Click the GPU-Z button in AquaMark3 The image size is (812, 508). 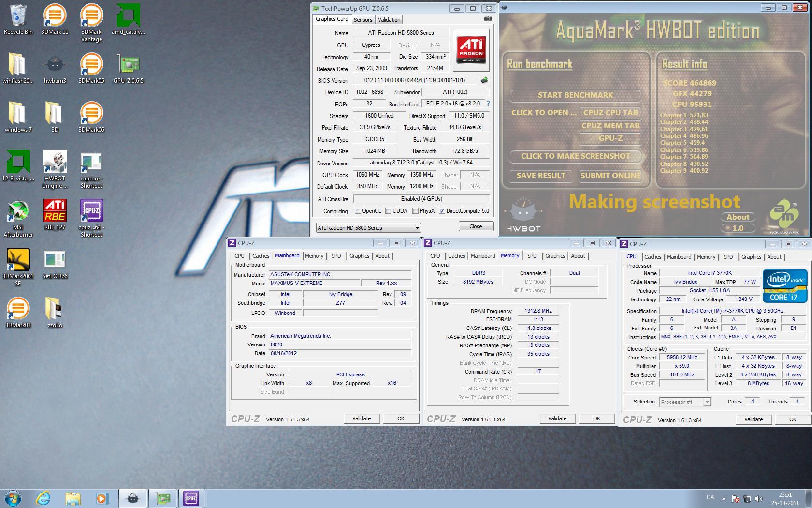click(x=610, y=138)
